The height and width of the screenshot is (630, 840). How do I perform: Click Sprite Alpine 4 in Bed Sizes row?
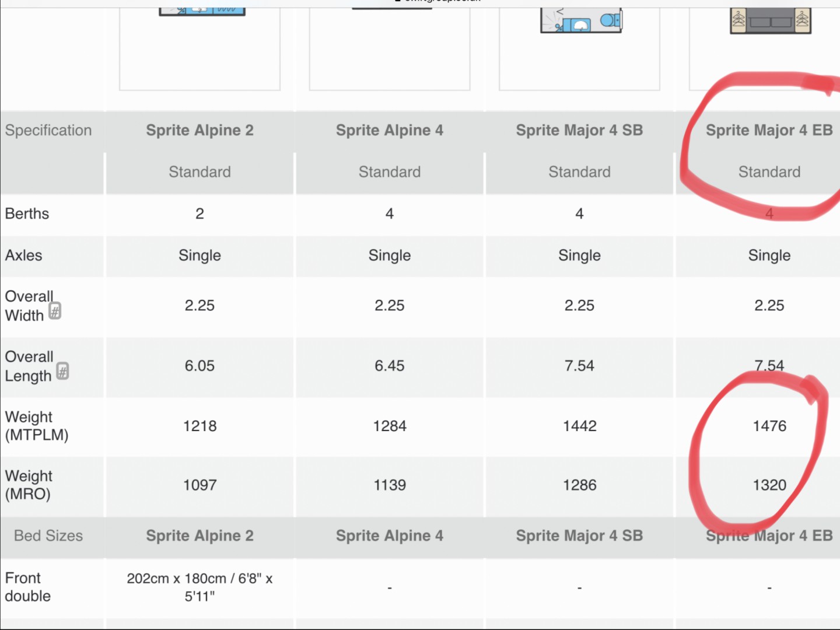(x=390, y=535)
